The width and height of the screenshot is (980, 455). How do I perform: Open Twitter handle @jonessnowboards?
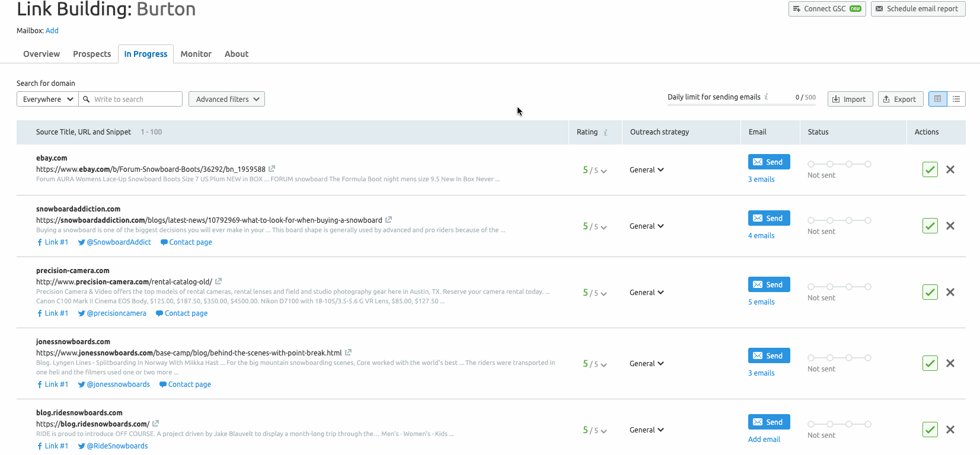(114, 384)
